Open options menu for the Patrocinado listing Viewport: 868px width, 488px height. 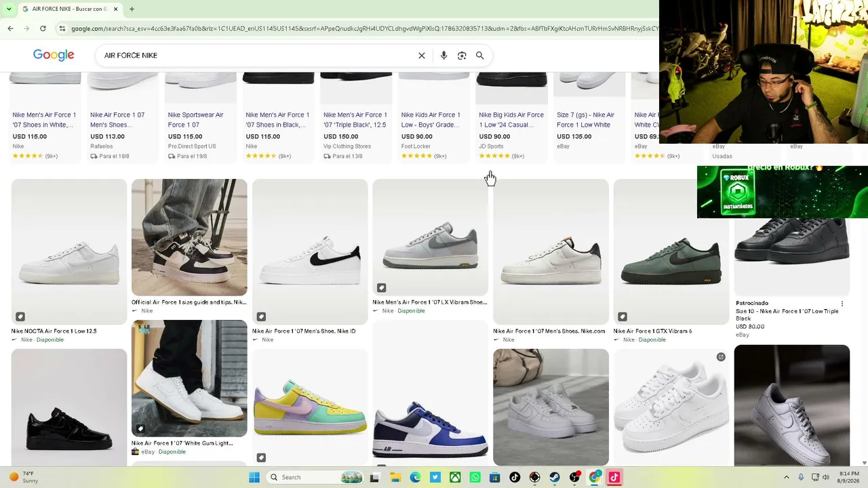842,304
